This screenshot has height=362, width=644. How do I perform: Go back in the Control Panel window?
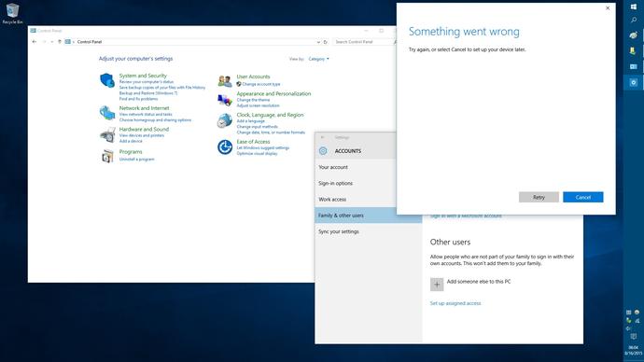pos(35,42)
